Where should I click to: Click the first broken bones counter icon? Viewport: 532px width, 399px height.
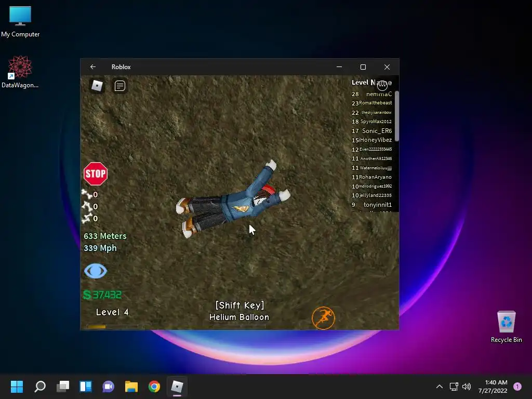tap(87, 194)
